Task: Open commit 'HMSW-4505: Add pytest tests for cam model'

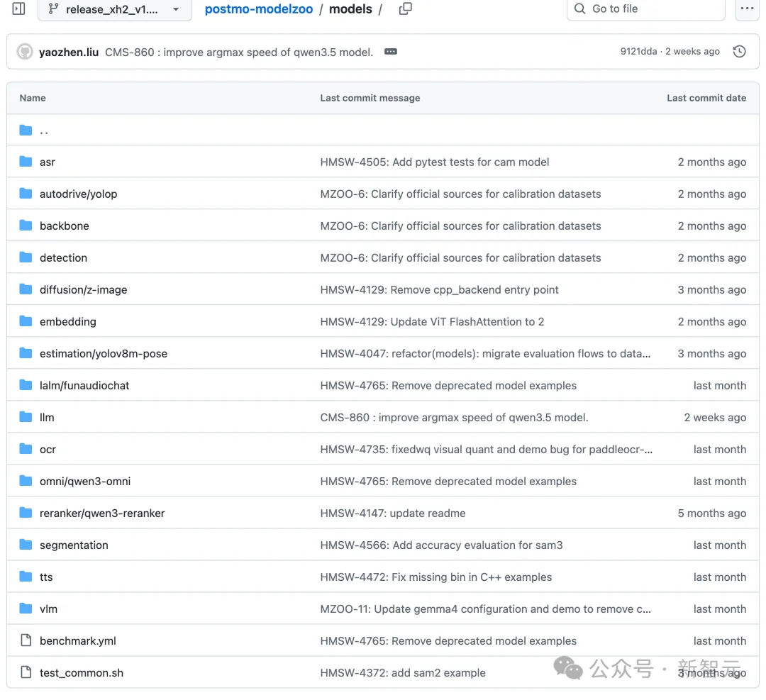Action: click(434, 162)
